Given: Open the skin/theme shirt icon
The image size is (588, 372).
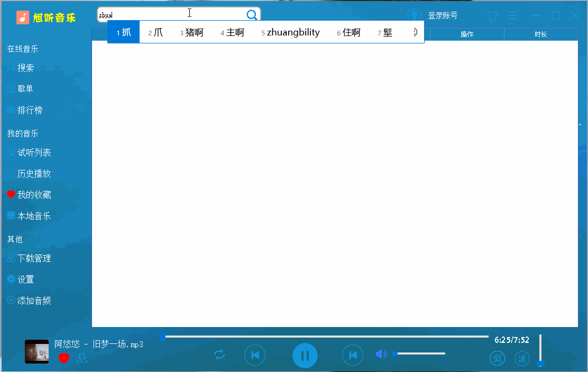Looking at the screenshot, I should click(x=492, y=15).
